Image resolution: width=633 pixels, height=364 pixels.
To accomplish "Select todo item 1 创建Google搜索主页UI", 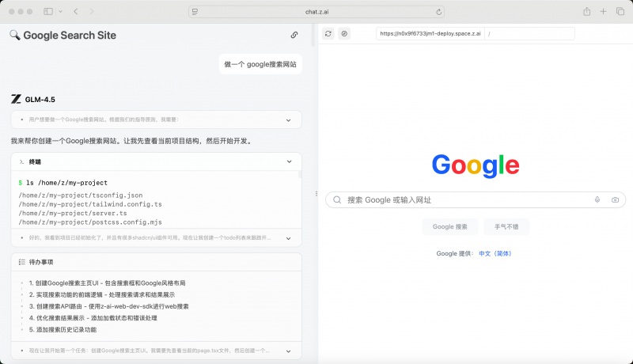I will click(x=107, y=283).
